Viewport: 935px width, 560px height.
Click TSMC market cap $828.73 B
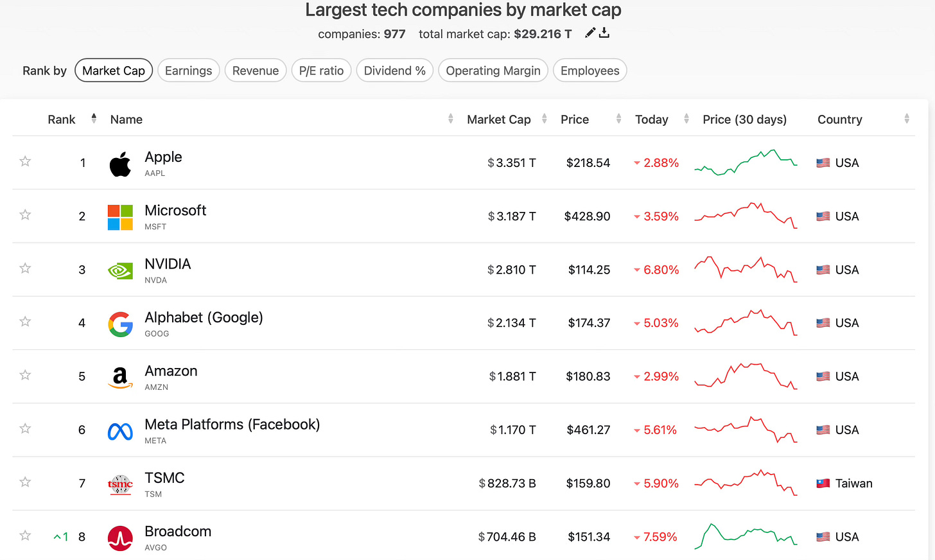(507, 484)
